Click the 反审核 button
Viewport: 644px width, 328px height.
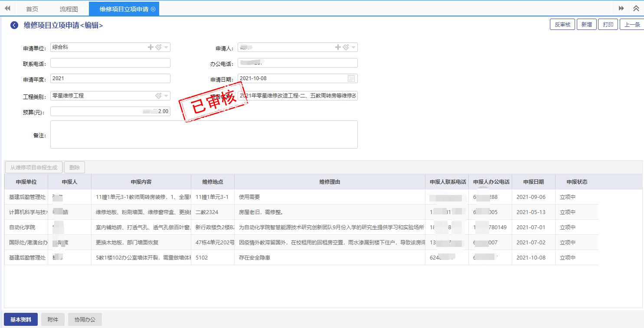point(562,25)
